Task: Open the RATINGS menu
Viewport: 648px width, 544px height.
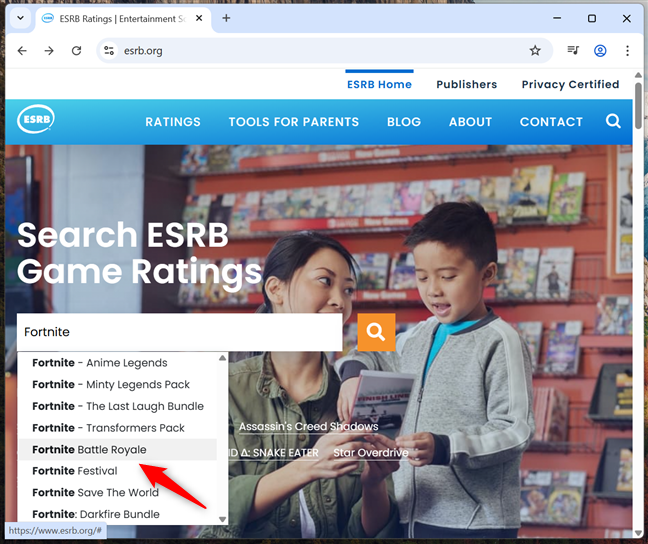Action: tap(173, 122)
